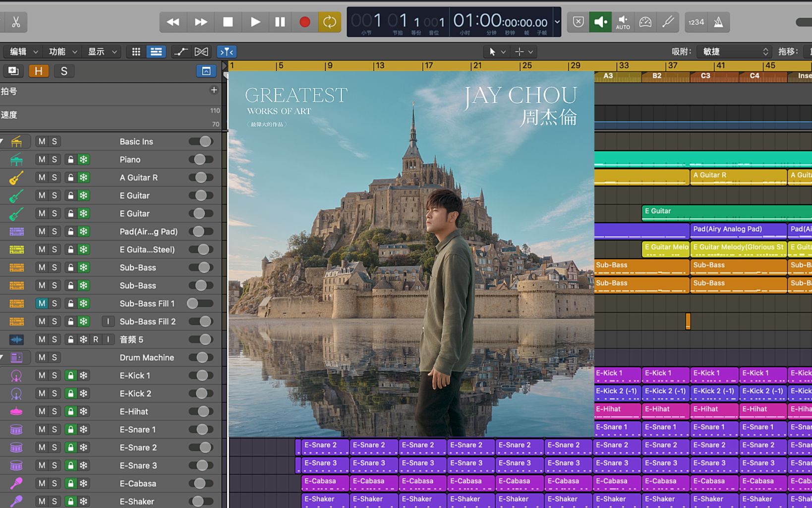Screen dimensions: 812x508
Task: Click the E-Cabasa shaker icon
Action: tap(16, 484)
